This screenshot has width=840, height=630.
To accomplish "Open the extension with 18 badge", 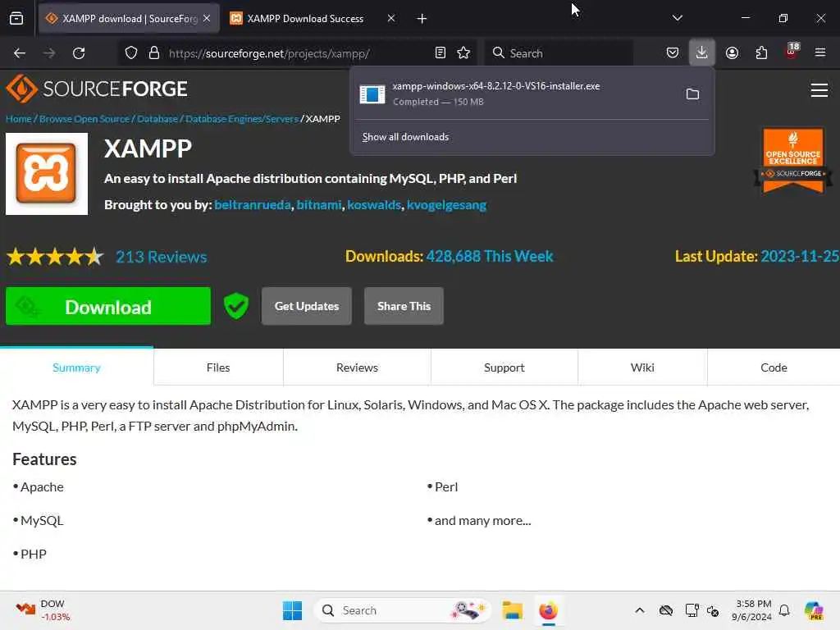I will (x=792, y=52).
